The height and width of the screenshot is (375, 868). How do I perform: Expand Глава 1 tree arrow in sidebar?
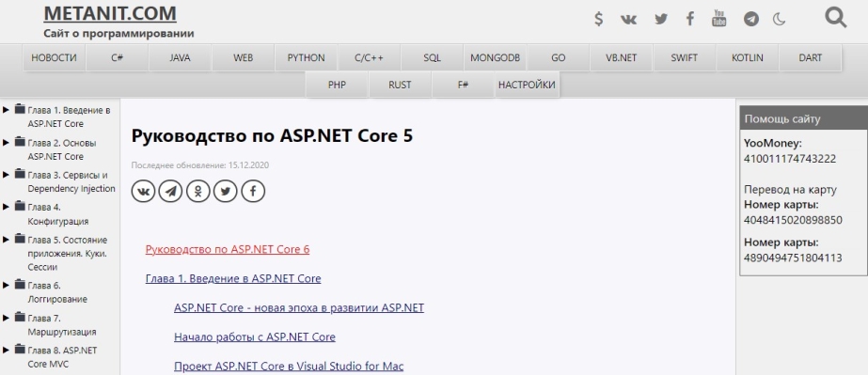click(x=6, y=110)
